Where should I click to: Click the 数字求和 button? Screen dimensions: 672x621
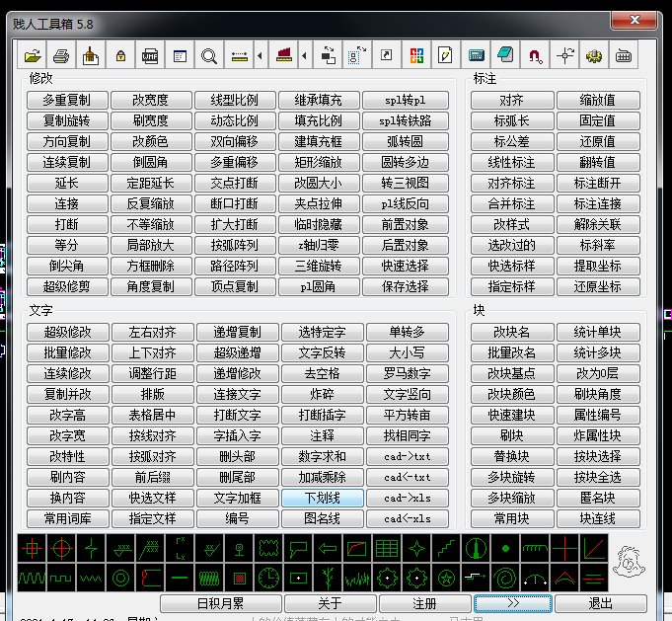point(323,456)
